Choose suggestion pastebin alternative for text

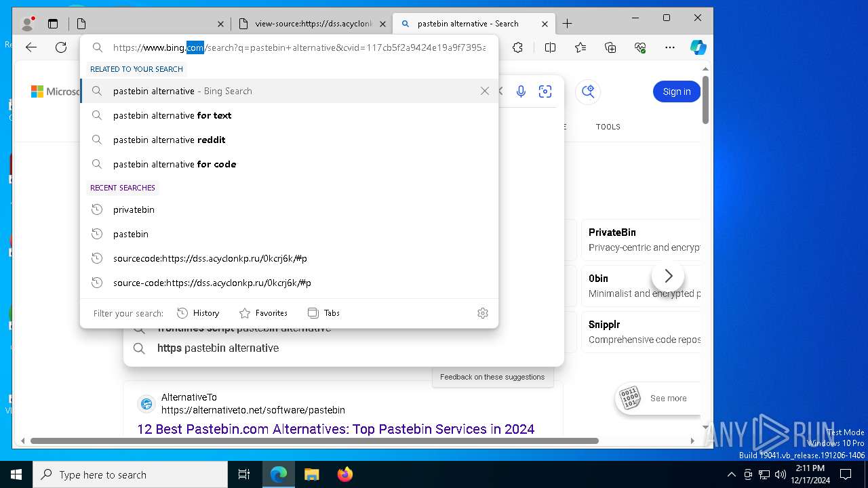(x=289, y=115)
